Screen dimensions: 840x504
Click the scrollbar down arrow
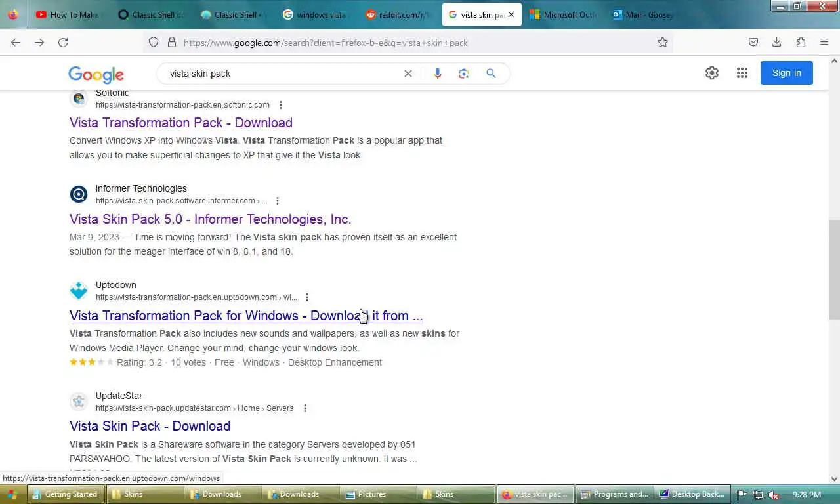(x=834, y=479)
